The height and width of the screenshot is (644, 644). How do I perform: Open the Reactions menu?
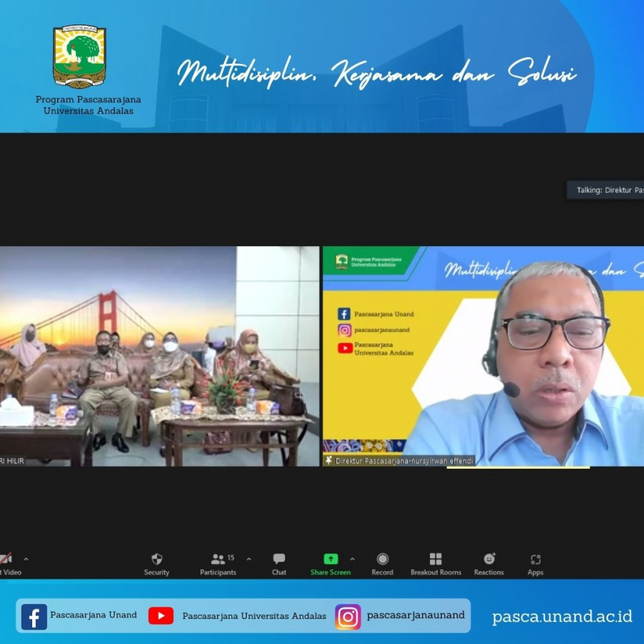pyautogui.click(x=489, y=560)
